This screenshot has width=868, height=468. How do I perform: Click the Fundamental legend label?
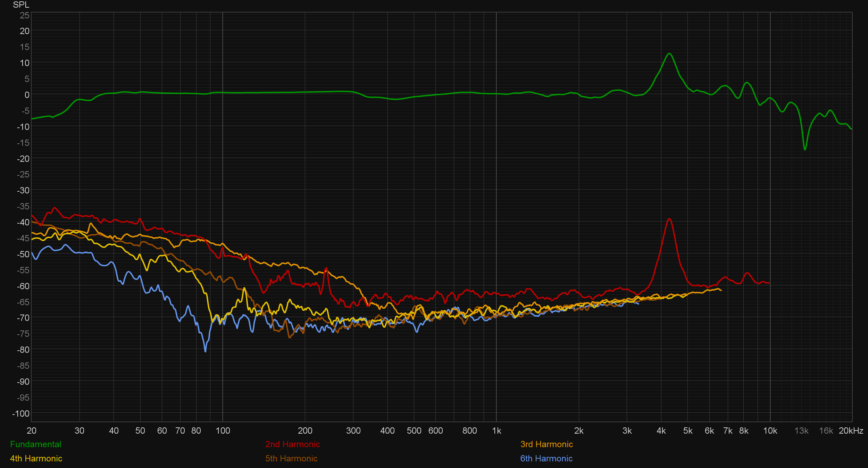pos(35,444)
